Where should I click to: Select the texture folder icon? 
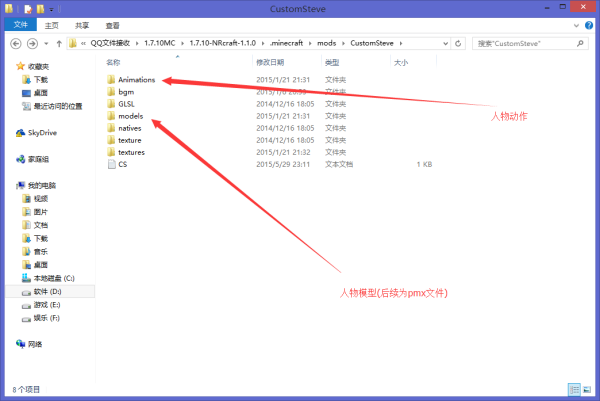111,140
